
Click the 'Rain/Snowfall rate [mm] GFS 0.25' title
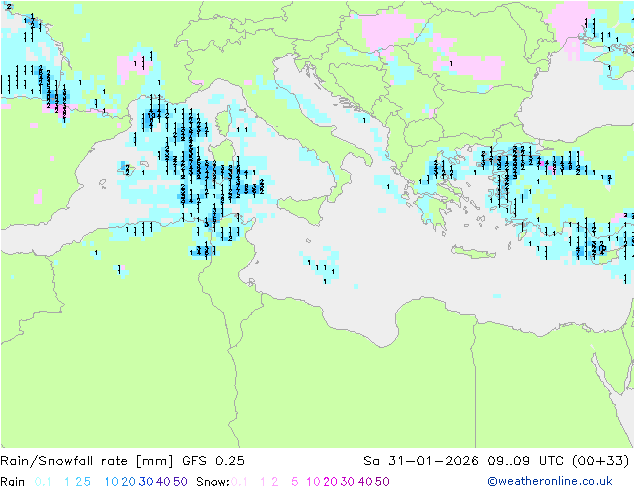pyautogui.click(x=122, y=461)
